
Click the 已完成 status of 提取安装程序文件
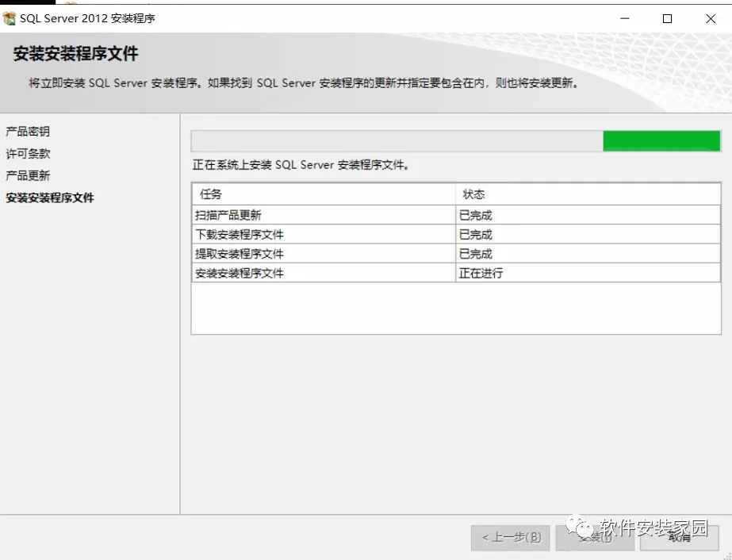pyautogui.click(x=588, y=254)
